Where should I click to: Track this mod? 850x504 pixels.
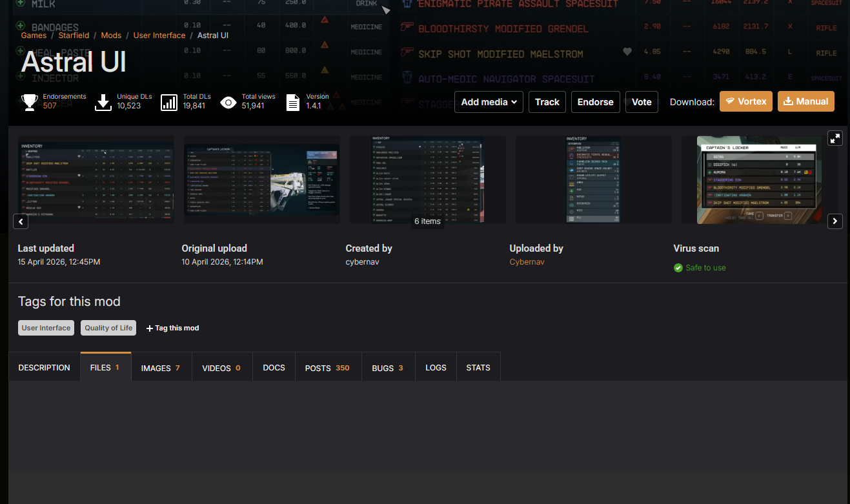coord(547,102)
